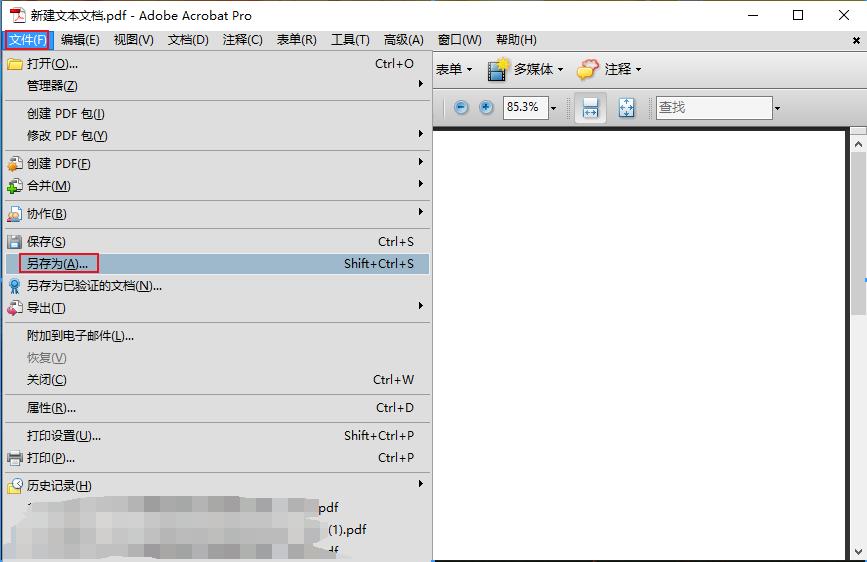Click the vertical scrollbar down arrow
Image resolution: width=867 pixels, height=562 pixels.
coord(858,551)
